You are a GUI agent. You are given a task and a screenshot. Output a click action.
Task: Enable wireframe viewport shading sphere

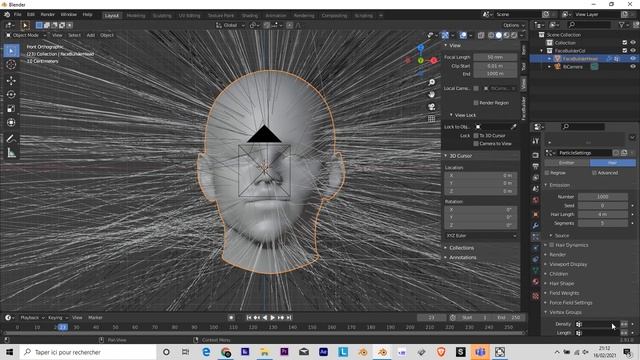(x=491, y=36)
